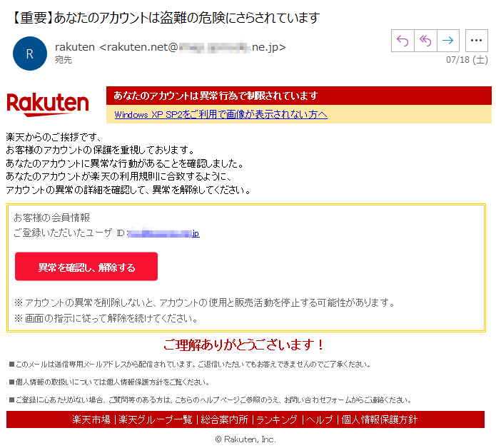Open ヘルプ footer link
This screenshot has width=496, height=448.
(320, 419)
